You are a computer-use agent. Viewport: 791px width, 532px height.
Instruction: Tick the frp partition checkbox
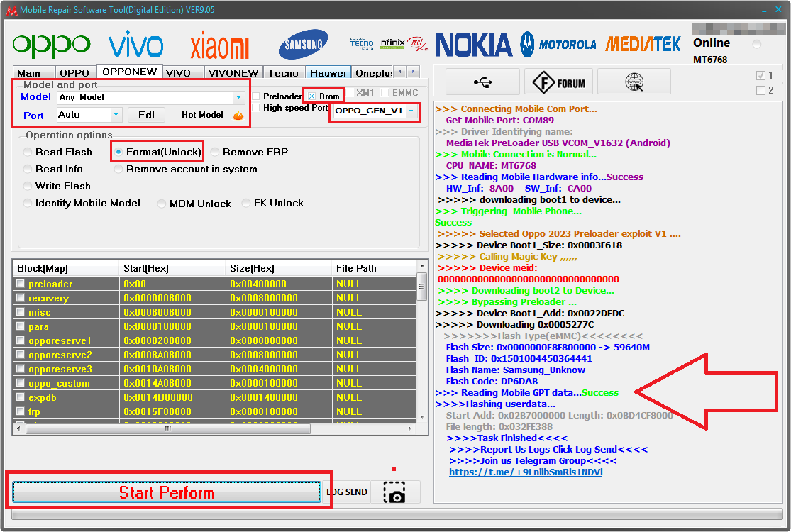pyautogui.click(x=20, y=411)
